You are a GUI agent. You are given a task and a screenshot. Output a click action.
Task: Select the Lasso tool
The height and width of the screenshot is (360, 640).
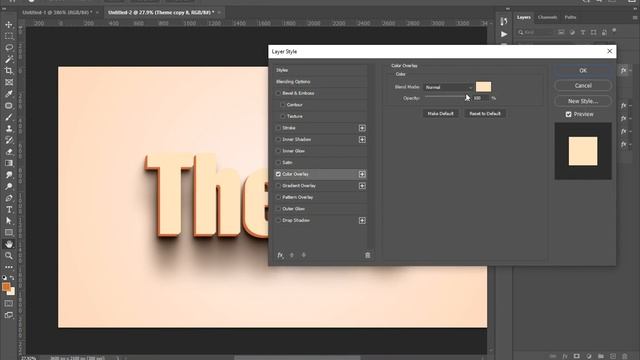pyautogui.click(x=9, y=48)
